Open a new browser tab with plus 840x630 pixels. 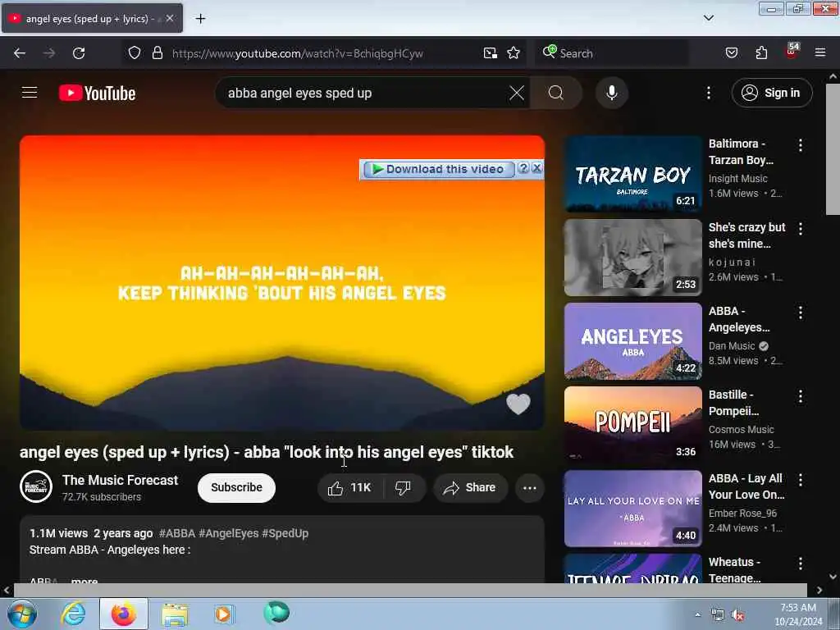click(x=200, y=19)
